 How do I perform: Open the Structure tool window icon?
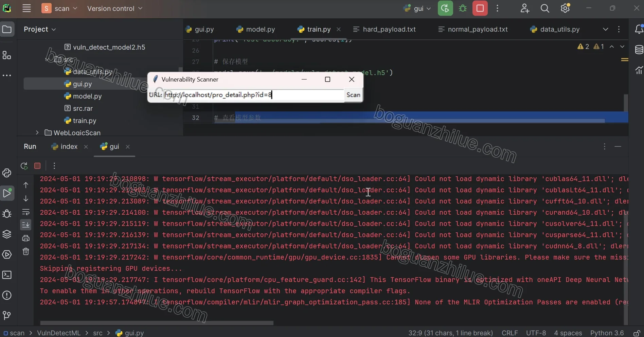pyautogui.click(x=7, y=55)
